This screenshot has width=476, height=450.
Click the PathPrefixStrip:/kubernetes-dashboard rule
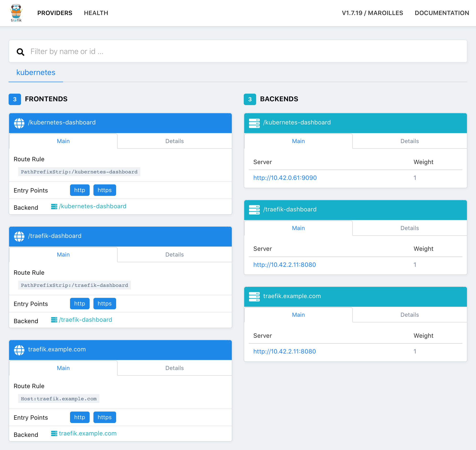(x=79, y=172)
